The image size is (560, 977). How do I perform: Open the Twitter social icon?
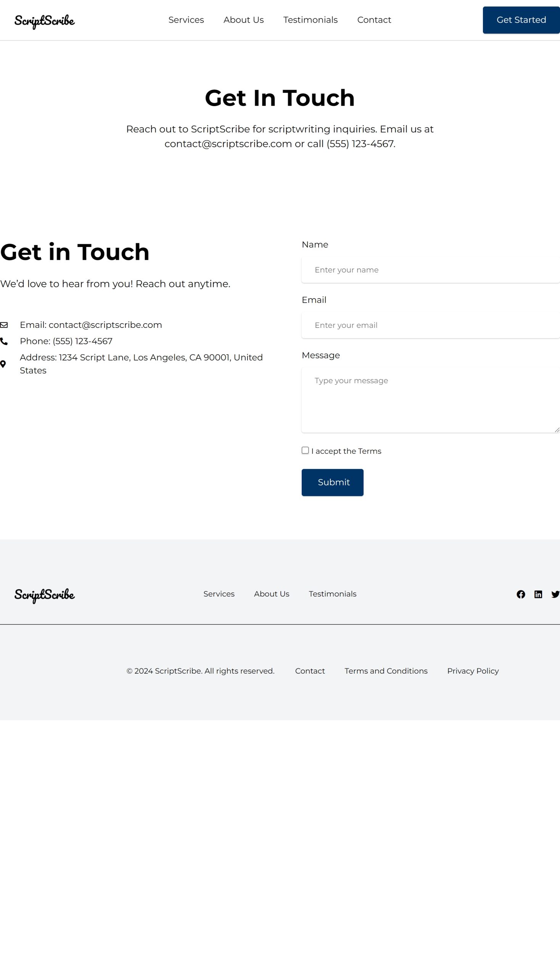[555, 595]
